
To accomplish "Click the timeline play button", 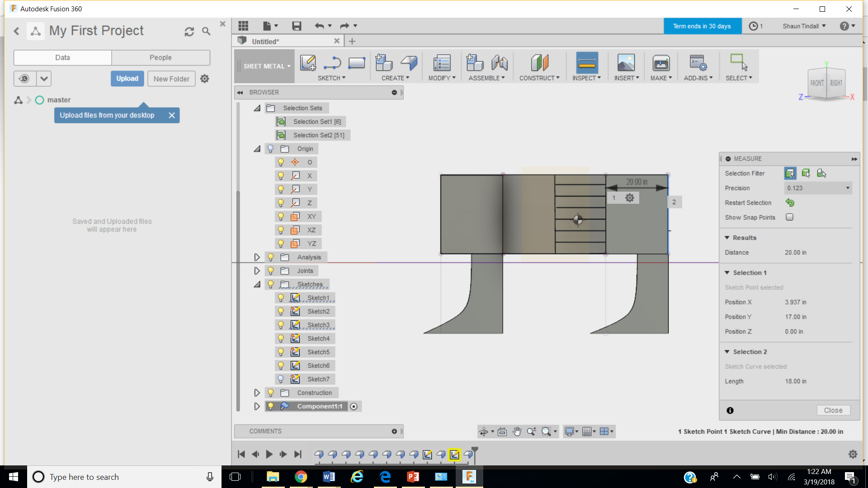I will (x=269, y=454).
